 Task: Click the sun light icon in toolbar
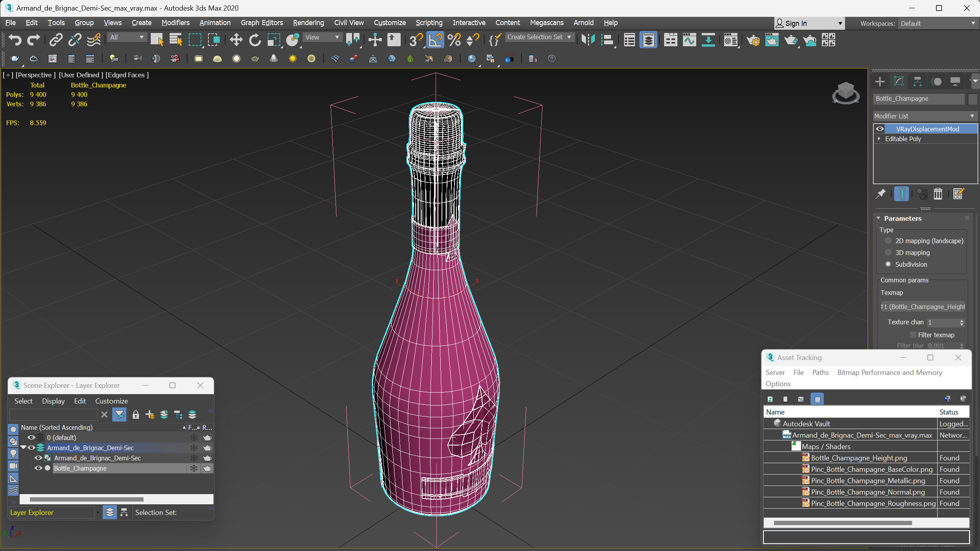point(292,58)
